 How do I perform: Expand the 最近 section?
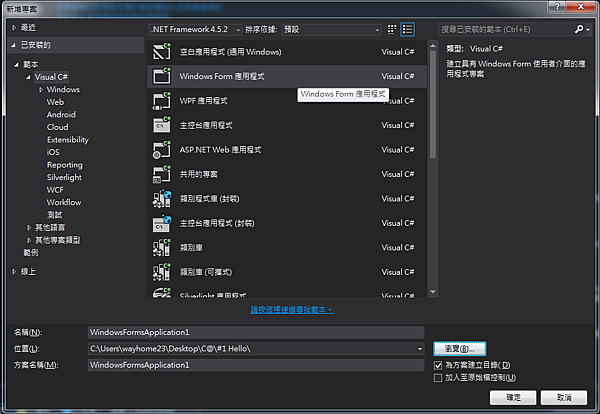click(x=14, y=28)
